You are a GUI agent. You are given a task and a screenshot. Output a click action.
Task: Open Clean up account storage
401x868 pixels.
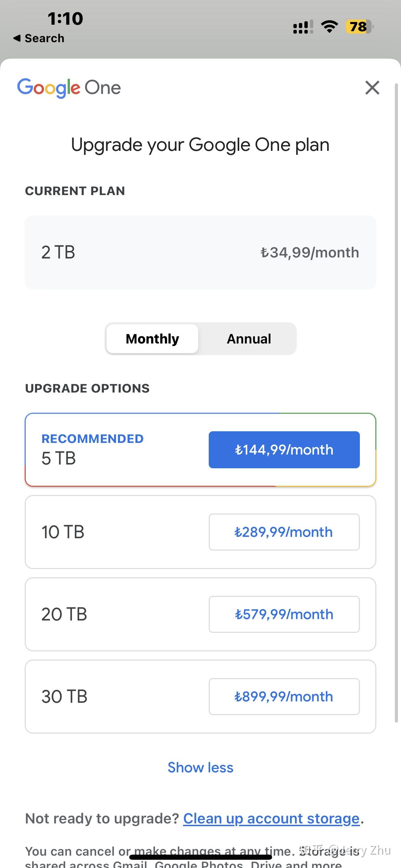click(270, 818)
